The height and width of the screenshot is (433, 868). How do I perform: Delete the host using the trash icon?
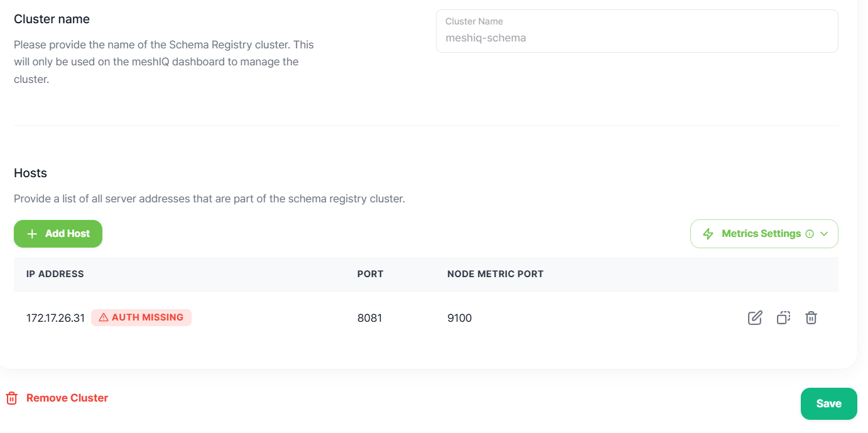(811, 318)
